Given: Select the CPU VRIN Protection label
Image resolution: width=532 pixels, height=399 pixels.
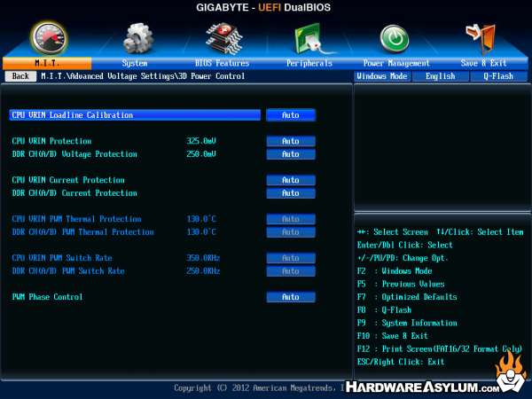Looking at the screenshot, I should 51,141.
